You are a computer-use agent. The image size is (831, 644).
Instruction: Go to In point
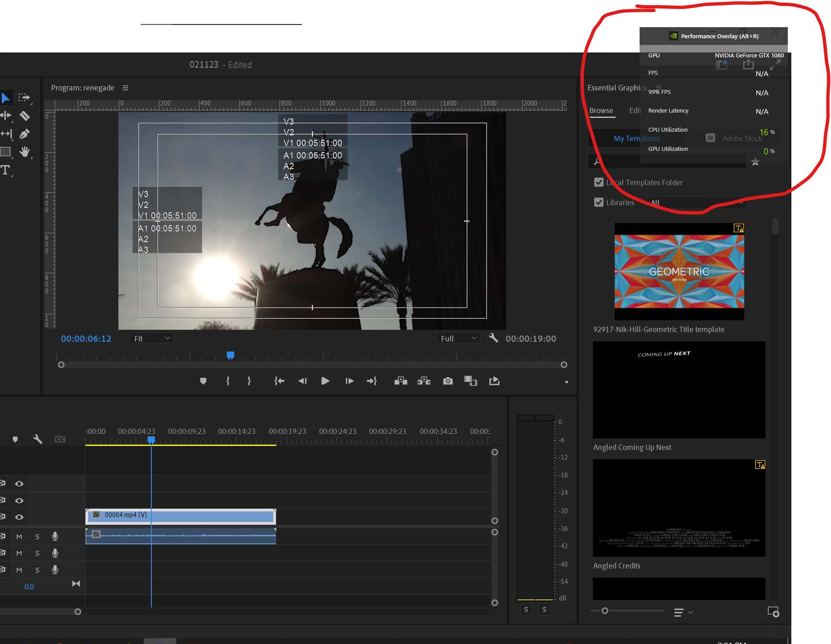[279, 381]
